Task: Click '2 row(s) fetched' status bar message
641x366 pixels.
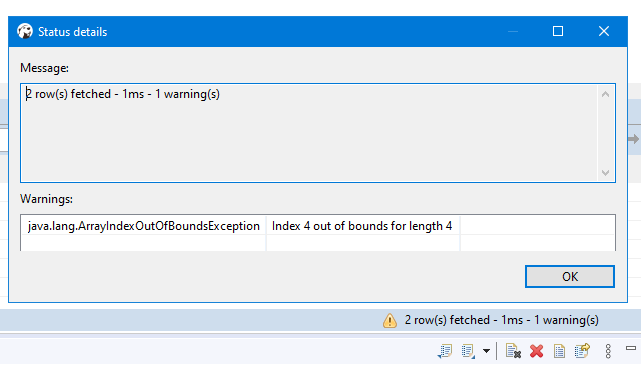Action: tap(502, 320)
